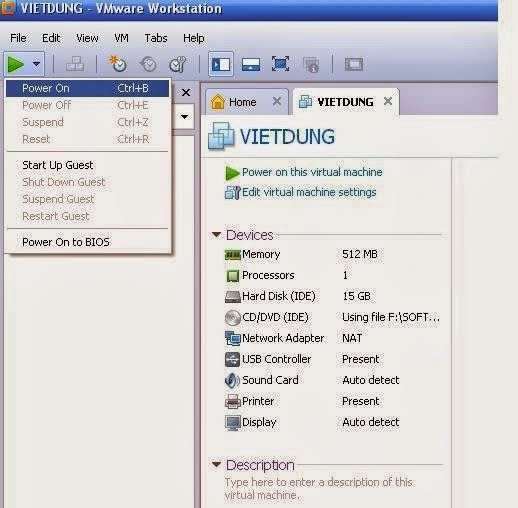Open the snapshot manager wrench-clock icon
The height and width of the screenshot is (508, 518).
tap(178, 64)
